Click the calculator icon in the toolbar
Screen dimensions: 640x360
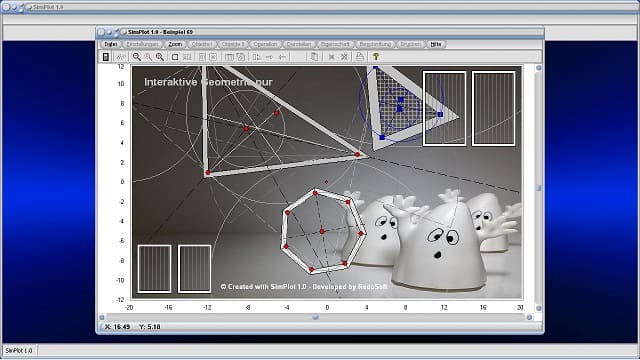(106, 57)
